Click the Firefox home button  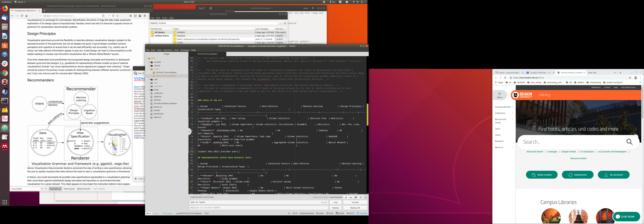tap(26, 16)
